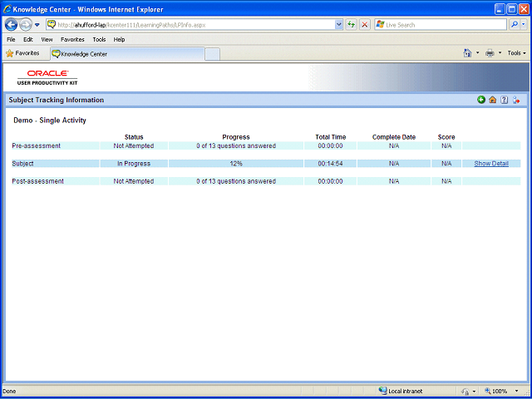Click the browser Forward arrow button
The width and height of the screenshot is (532, 399).
[x=26, y=25]
